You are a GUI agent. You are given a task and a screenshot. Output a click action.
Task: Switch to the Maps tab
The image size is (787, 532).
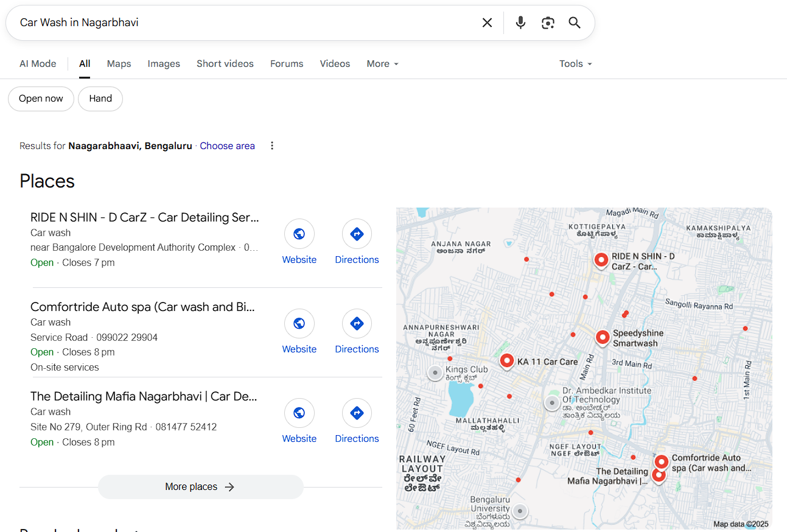[119, 64]
